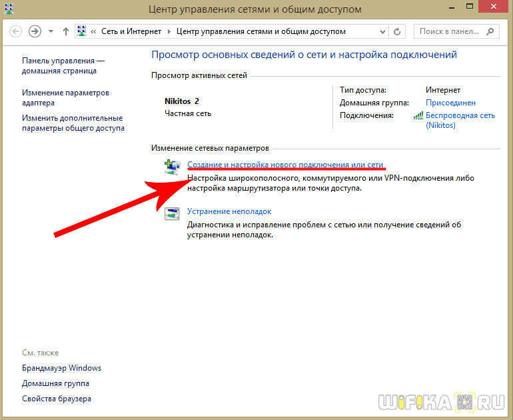This screenshot has height=420, width=513.
Task: Open 'Изменение параметров адаптера'
Action: point(65,97)
